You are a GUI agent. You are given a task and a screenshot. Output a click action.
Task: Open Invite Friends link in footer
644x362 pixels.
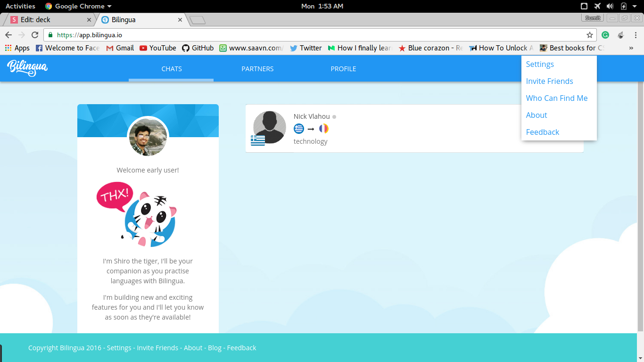(x=157, y=348)
